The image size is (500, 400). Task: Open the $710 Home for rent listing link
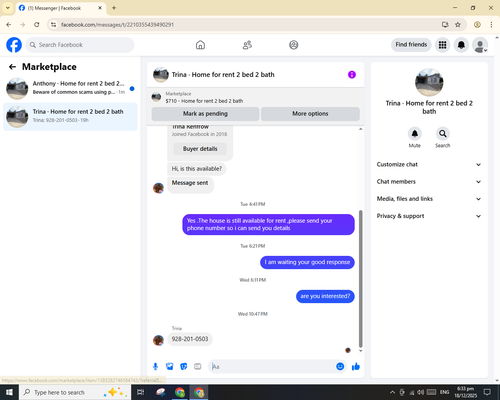click(204, 101)
